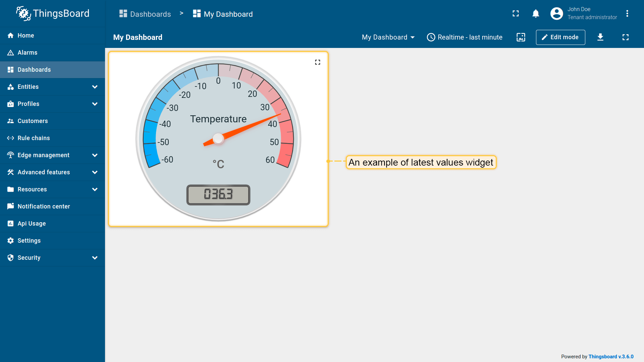Open the Api Usage page
Image resolution: width=644 pixels, height=362 pixels.
(x=32, y=224)
